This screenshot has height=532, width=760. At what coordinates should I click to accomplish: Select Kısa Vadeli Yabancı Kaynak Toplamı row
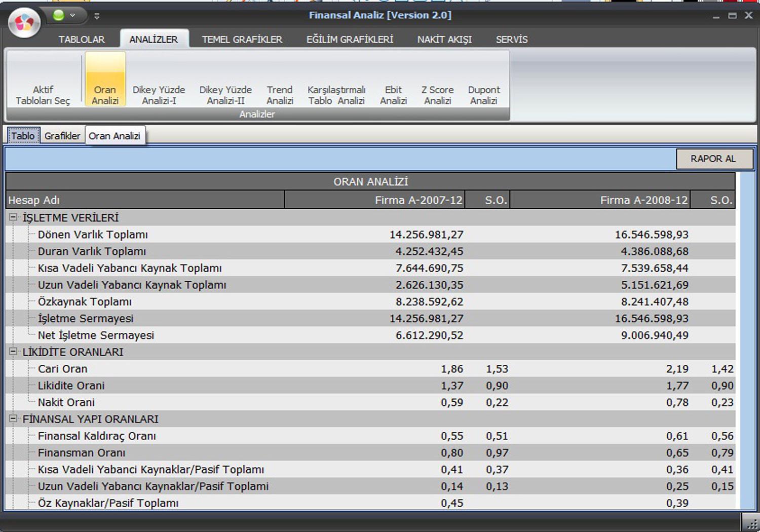(370, 268)
